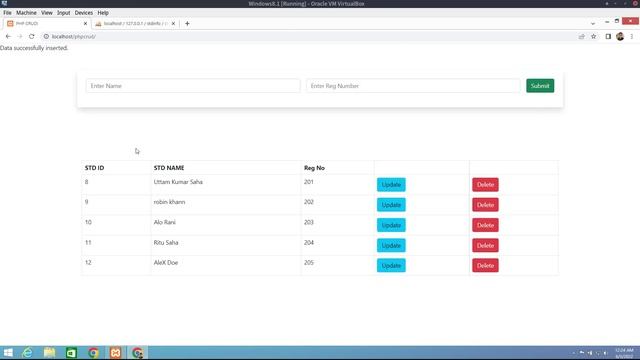Open the VirtualBox File menu
640x360 pixels.
coord(7,13)
